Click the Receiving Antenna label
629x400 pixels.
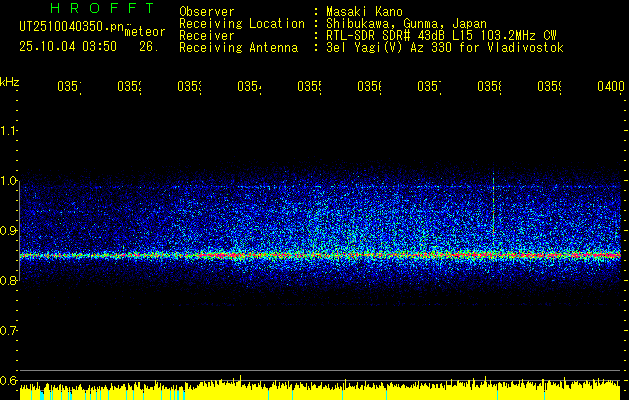tap(239, 47)
